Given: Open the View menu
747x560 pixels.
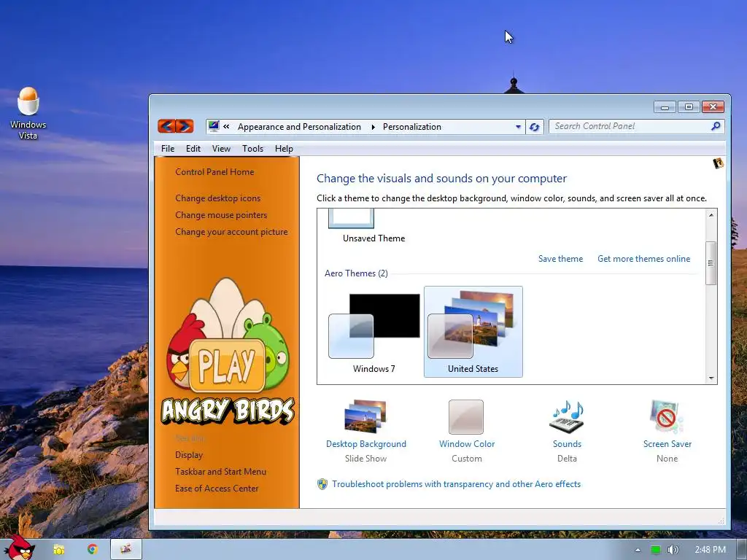Looking at the screenshot, I should pos(221,149).
